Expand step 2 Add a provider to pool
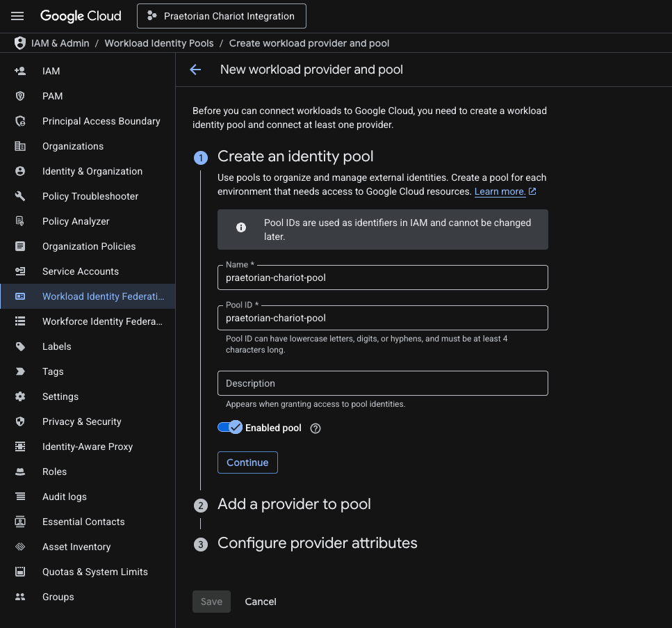Image resolution: width=672 pixels, height=628 pixels. (294, 504)
